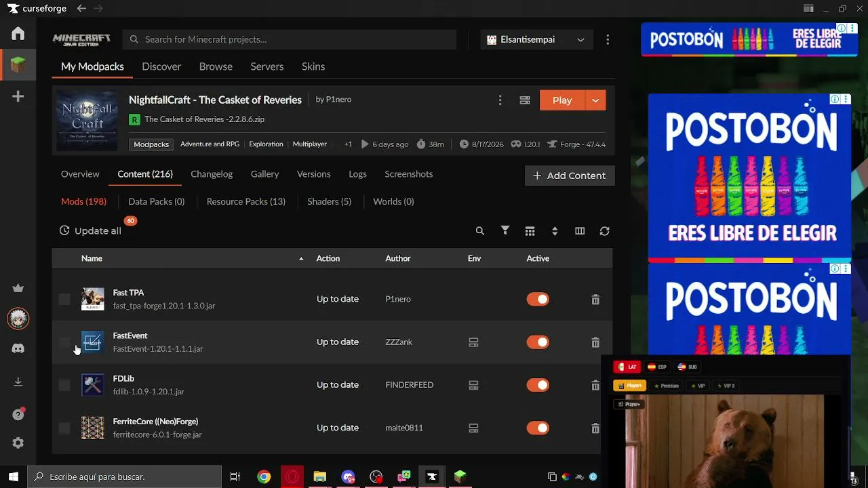Screen dimensions: 868x488
Task: Click the server pack icon beside Play
Action: pos(525,100)
